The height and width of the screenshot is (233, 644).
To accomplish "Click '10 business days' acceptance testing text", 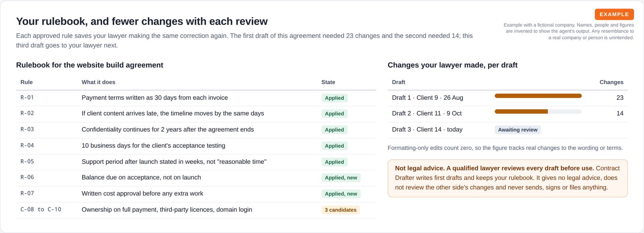I will click(153, 146).
